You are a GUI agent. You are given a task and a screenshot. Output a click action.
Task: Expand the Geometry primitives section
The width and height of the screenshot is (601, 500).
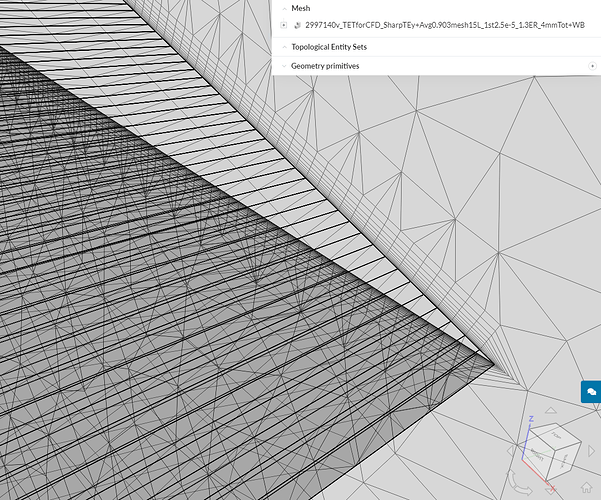284,66
